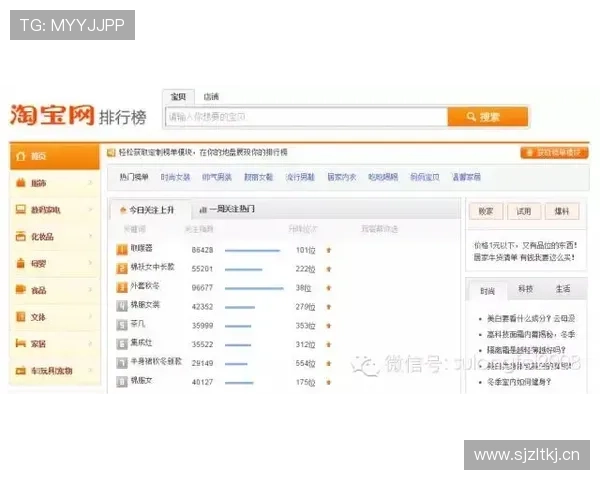Open the 时尚女装 category link

pos(175,177)
